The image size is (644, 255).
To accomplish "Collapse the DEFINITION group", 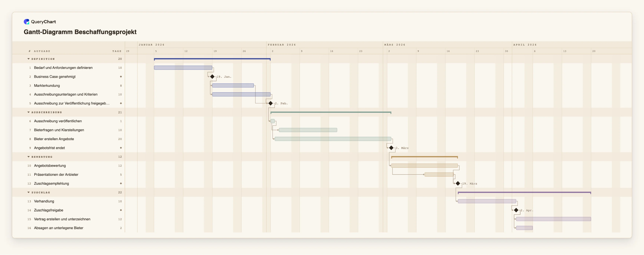I will [x=28, y=59].
